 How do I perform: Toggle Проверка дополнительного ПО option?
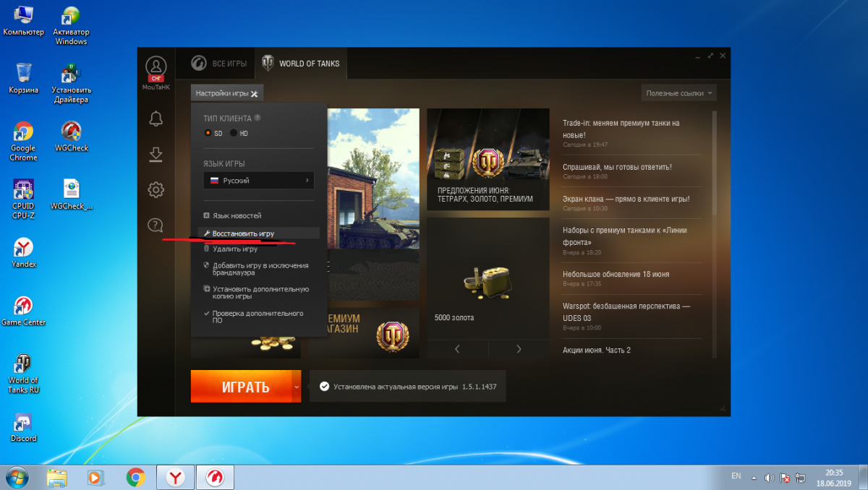pos(254,317)
